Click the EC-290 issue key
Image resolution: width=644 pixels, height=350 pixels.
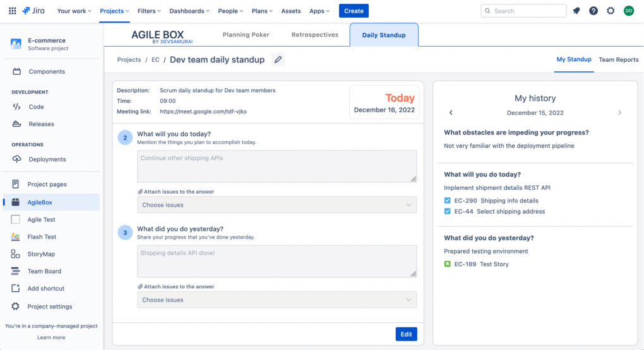465,201
